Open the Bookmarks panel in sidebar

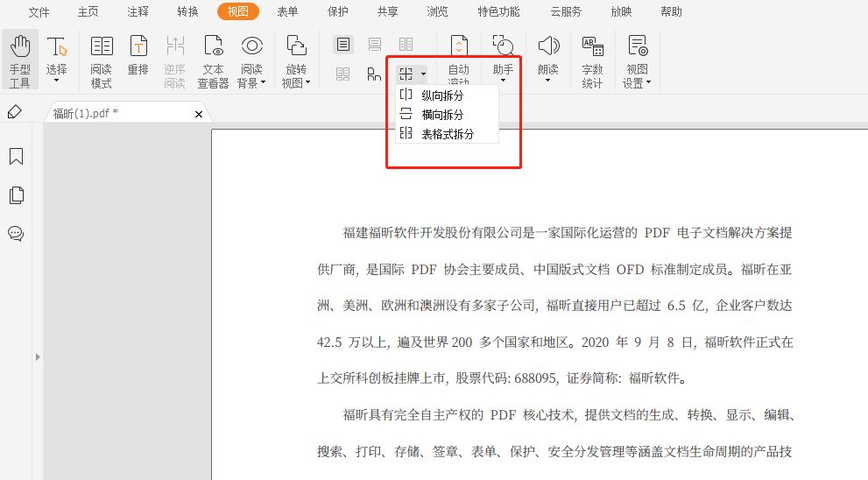(x=16, y=157)
